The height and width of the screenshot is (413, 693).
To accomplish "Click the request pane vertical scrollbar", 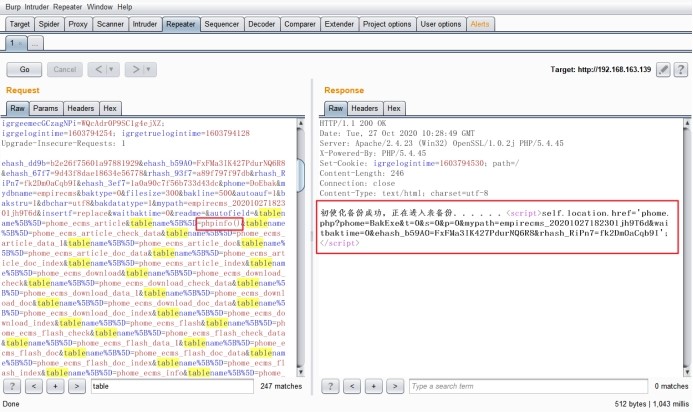I will point(301,248).
